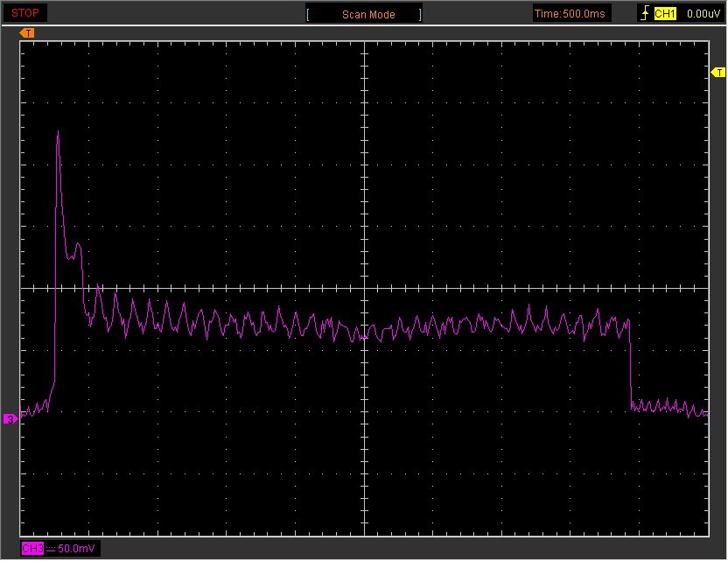728x561 pixels.
Task: Click the waveform's falling edge near the right
Action: [x=630, y=368]
